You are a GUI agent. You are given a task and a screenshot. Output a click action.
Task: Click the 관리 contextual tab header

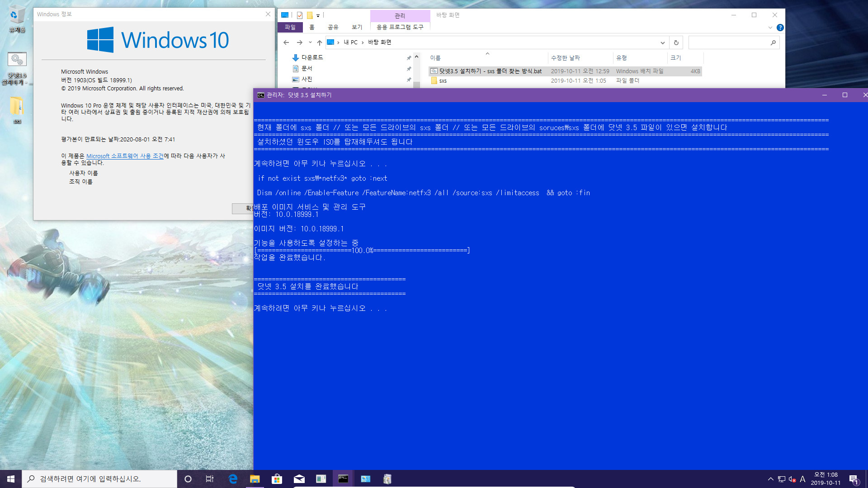pyautogui.click(x=400, y=15)
